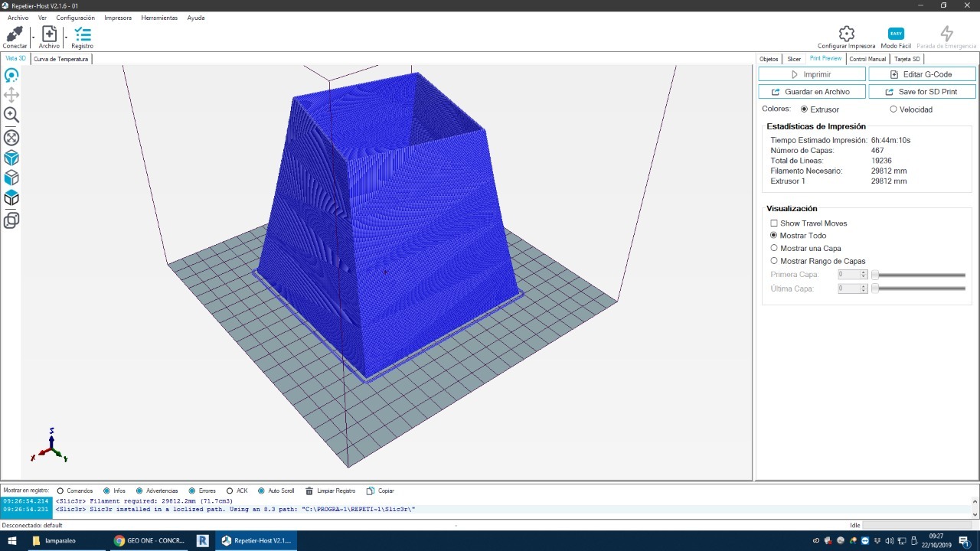Switch to Slicer tab
980x551 pixels.
[794, 59]
